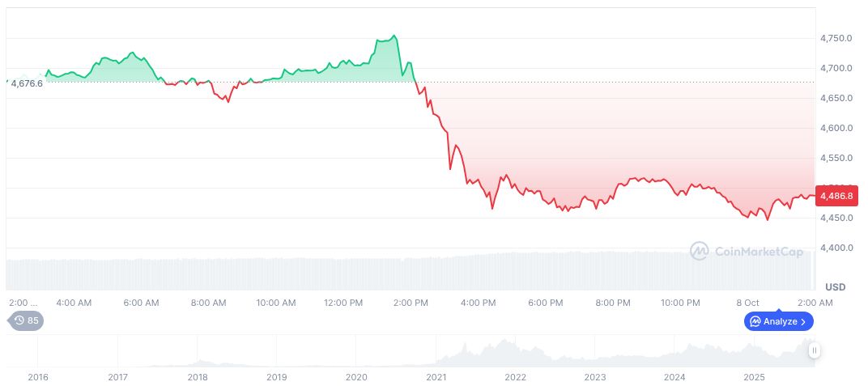Click the 6:00 PM time axis label

coord(545,303)
